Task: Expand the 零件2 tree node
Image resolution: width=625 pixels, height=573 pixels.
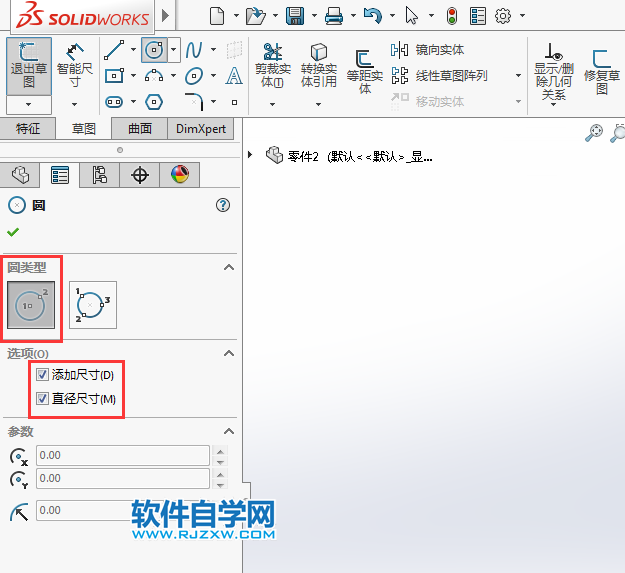Action: pos(250,155)
